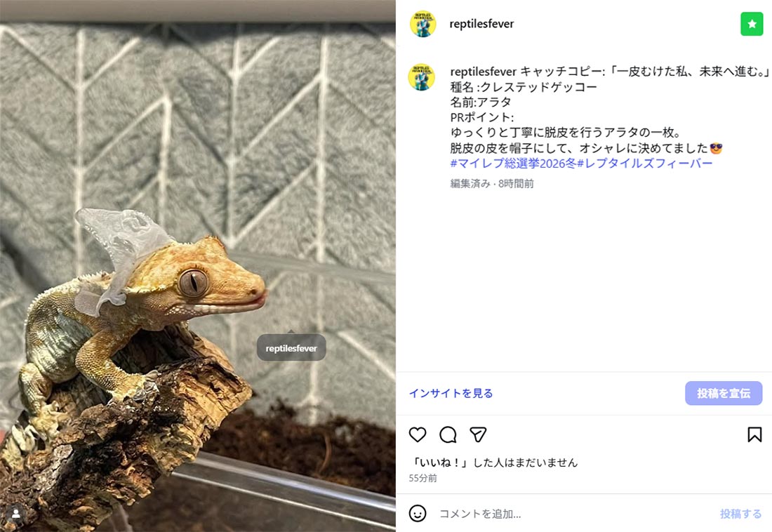The width and height of the screenshot is (772, 532).
Task: Open reptilesfever username in header
Action: [x=481, y=24]
